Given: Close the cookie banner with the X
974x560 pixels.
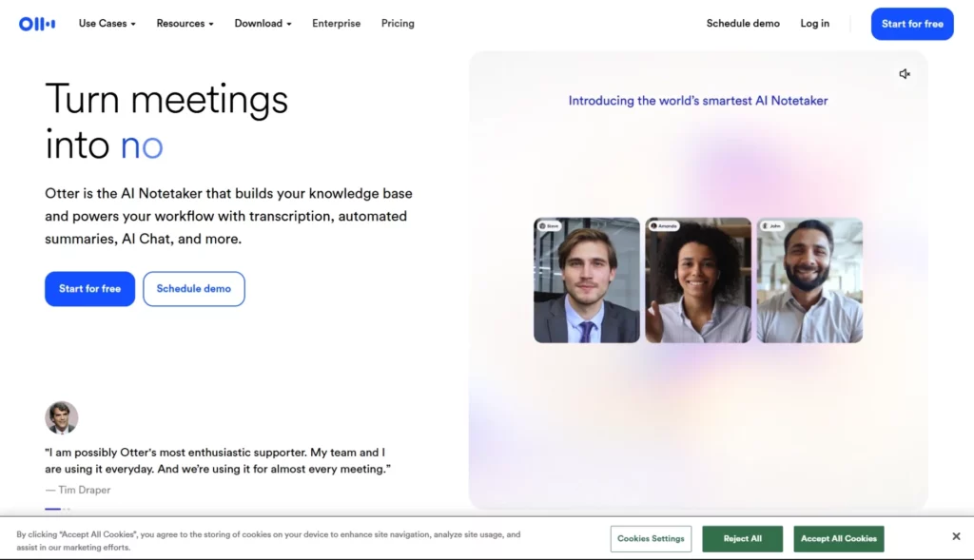Looking at the screenshot, I should point(956,536).
